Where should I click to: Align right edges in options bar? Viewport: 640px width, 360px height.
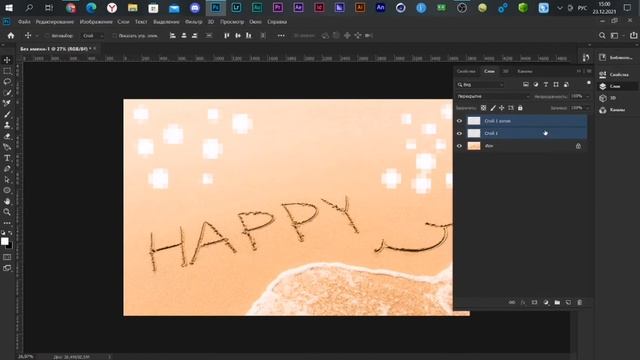point(195,36)
